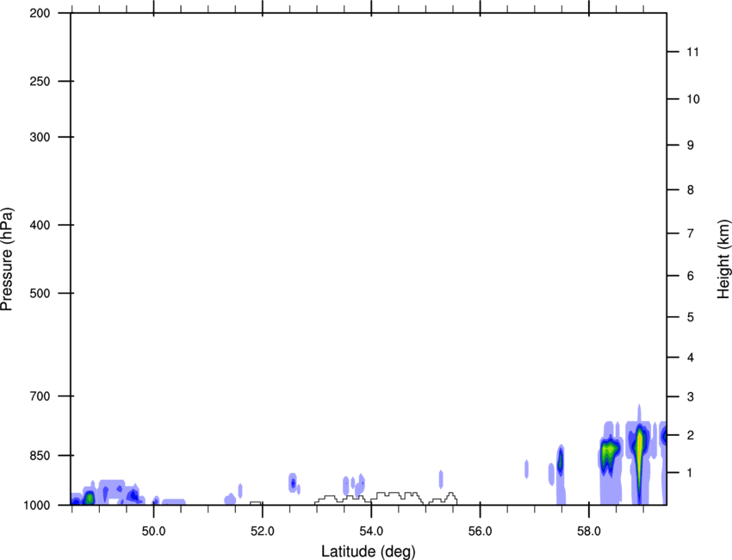
Task: Click the 52.0 latitude tick label
Action: click(x=263, y=532)
